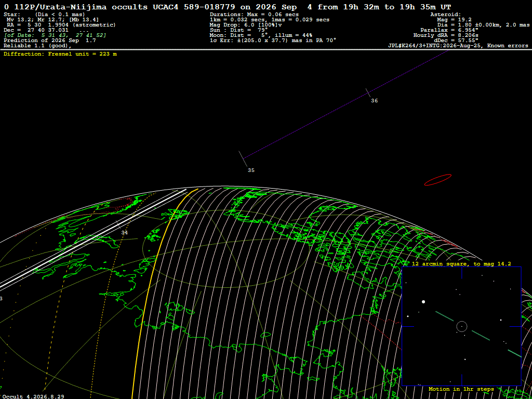Click the brightest star in finder chart
This screenshot has height=399, width=532.
pos(423,302)
